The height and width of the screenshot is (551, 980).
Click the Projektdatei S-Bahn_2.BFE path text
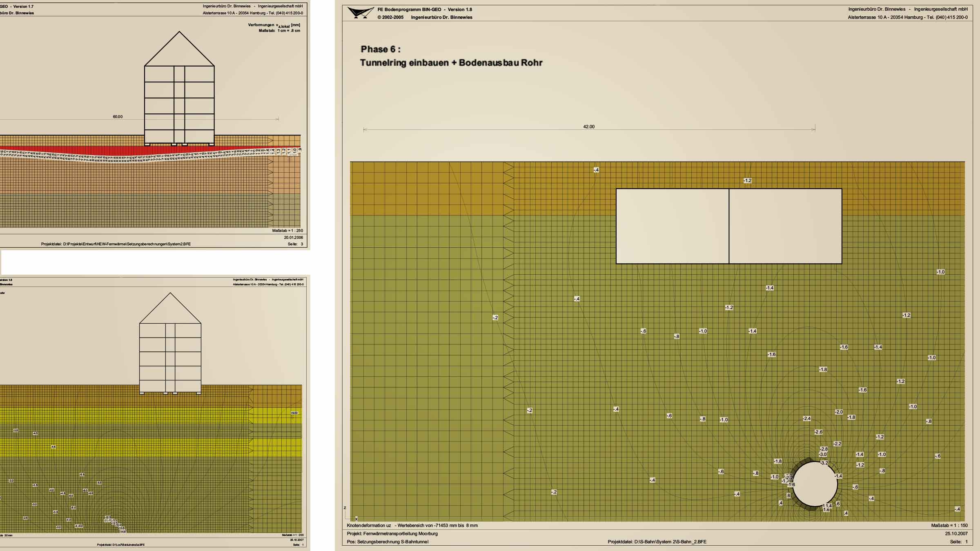pos(657,542)
